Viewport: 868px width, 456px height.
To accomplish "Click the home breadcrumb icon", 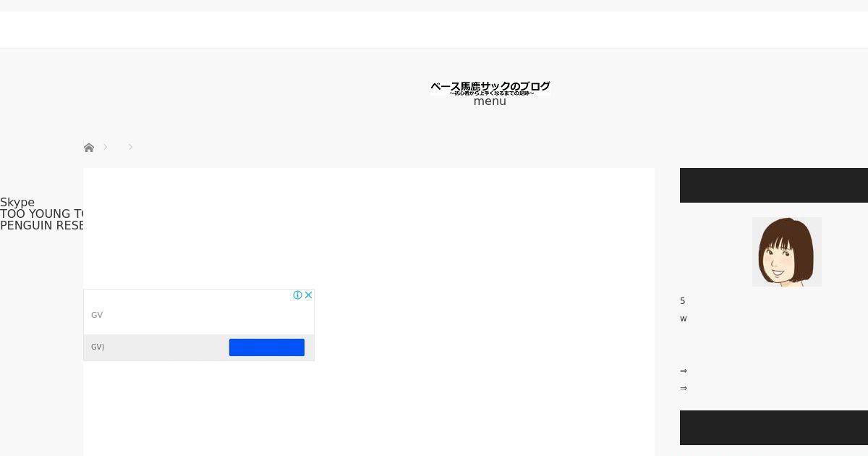I will coord(89,148).
